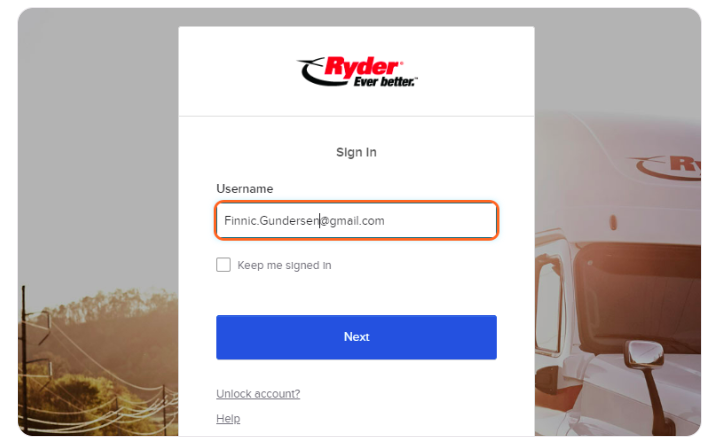This screenshot has height=448, width=709.
Task: Click the Username label text
Action: (x=245, y=189)
